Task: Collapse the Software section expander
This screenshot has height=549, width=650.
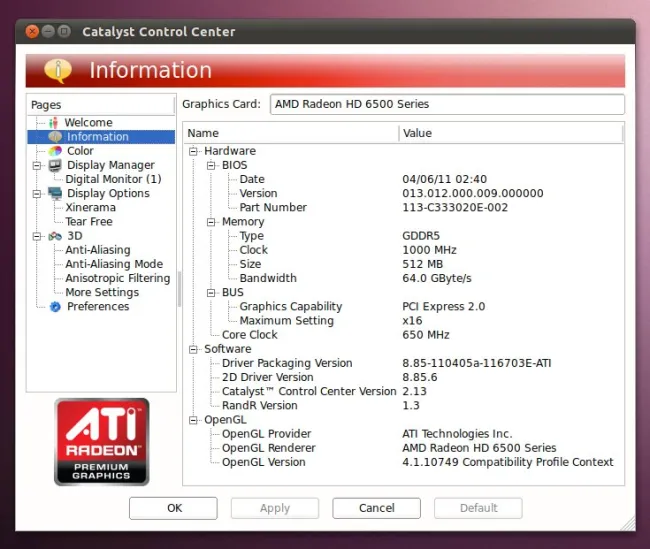Action: (194, 350)
